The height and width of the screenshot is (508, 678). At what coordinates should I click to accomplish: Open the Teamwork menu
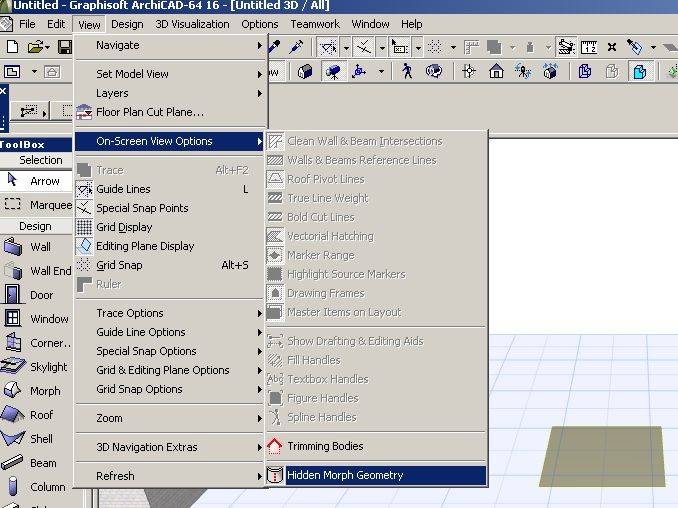[x=315, y=24]
